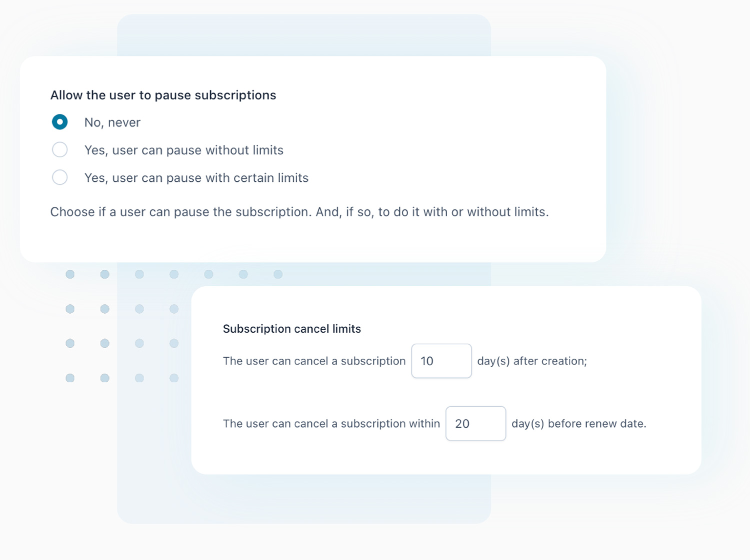Click the pause-without-limits option label
The width and height of the screenshot is (750, 560).
click(x=184, y=150)
